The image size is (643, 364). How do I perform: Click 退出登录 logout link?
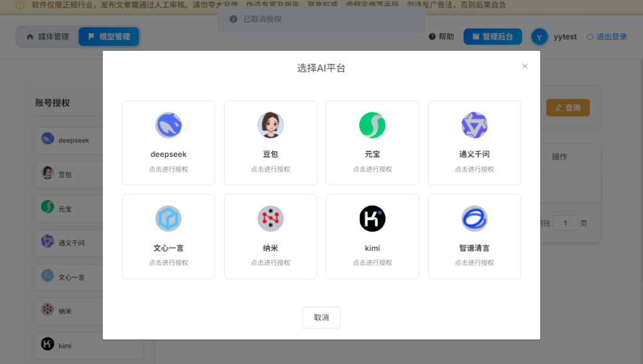pyautogui.click(x=607, y=37)
